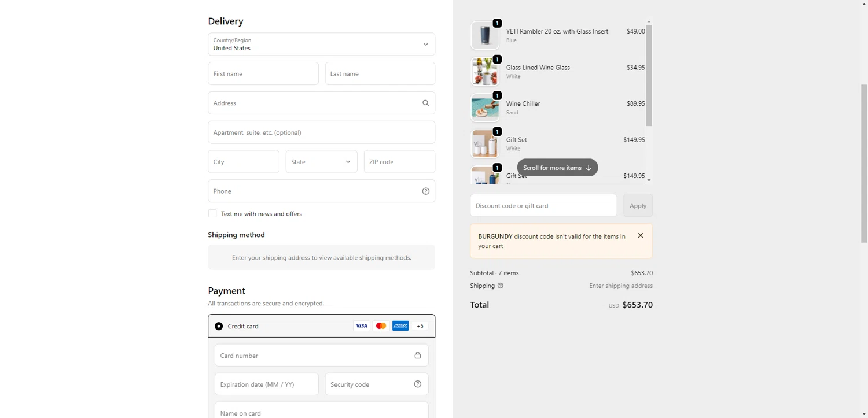Click the Glass Lined Wine Glass item name
The image size is (868, 418).
(538, 68)
